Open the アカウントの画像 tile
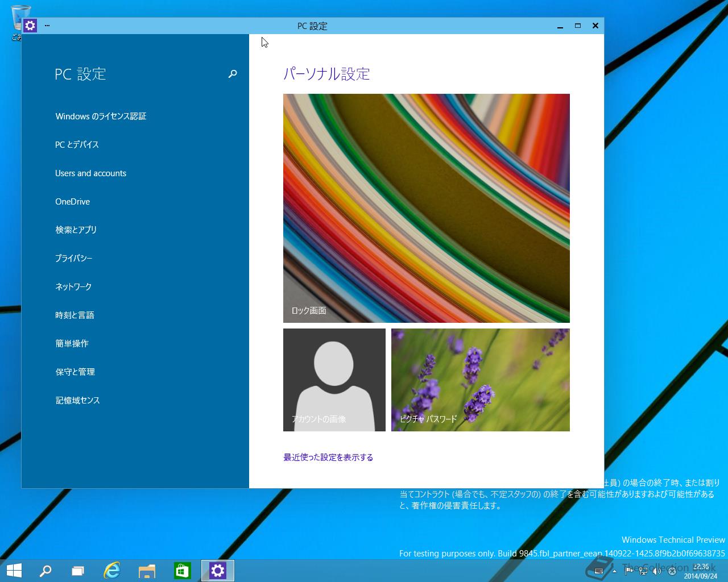 [x=334, y=380]
